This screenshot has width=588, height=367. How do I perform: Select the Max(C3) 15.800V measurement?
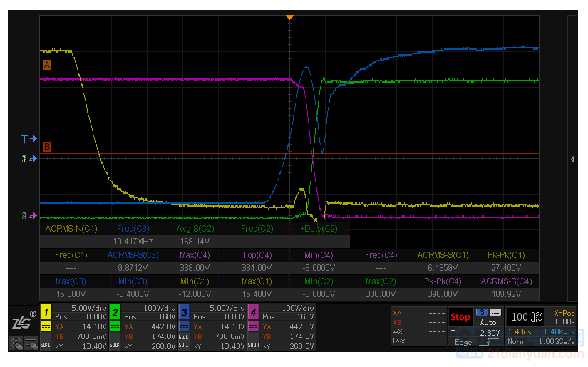(71, 287)
